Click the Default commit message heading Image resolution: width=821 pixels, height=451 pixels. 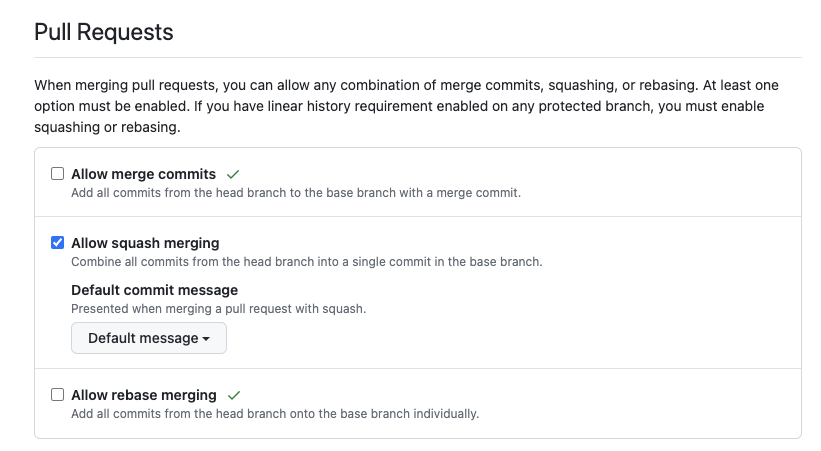[154, 290]
